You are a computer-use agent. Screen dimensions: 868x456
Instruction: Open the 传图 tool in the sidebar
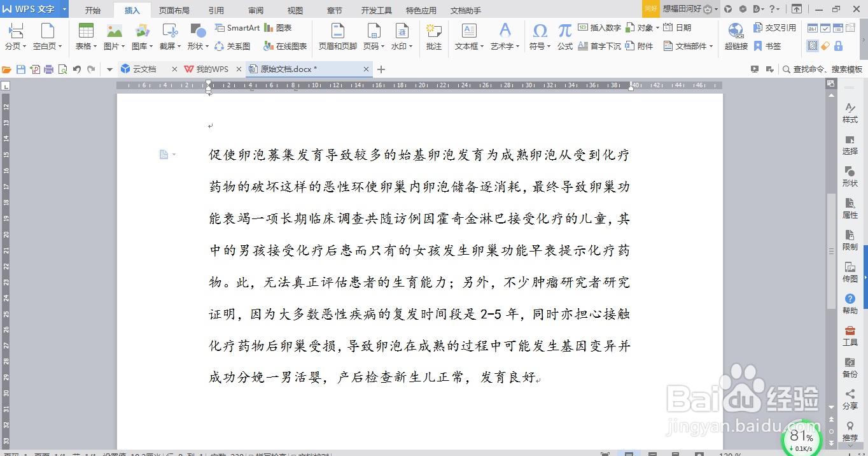(850, 273)
